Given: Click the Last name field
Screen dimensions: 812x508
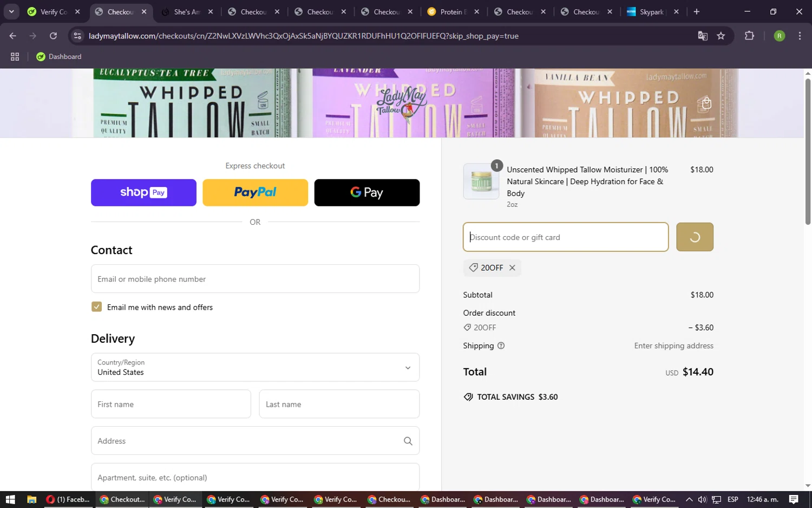Looking at the screenshot, I should pyautogui.click(x=339, y=404).
